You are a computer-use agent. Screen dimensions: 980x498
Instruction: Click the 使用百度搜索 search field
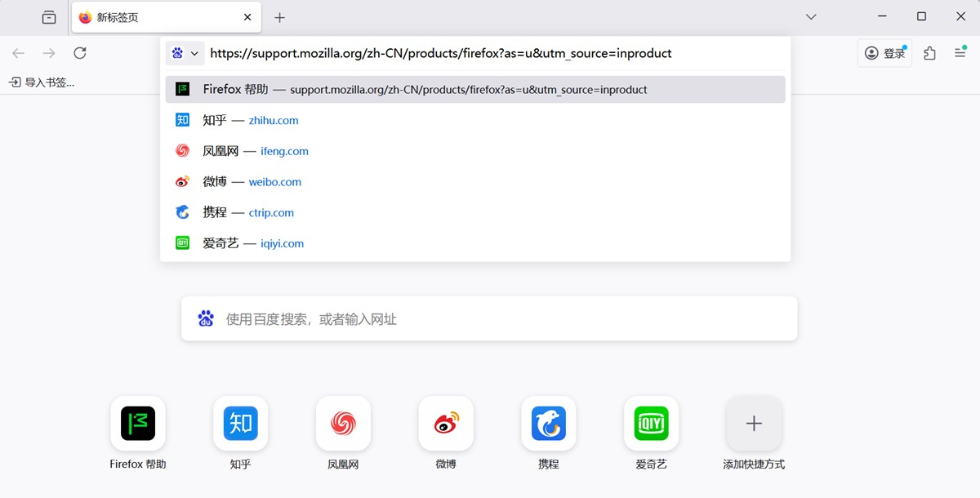click(x=490, y=318)
